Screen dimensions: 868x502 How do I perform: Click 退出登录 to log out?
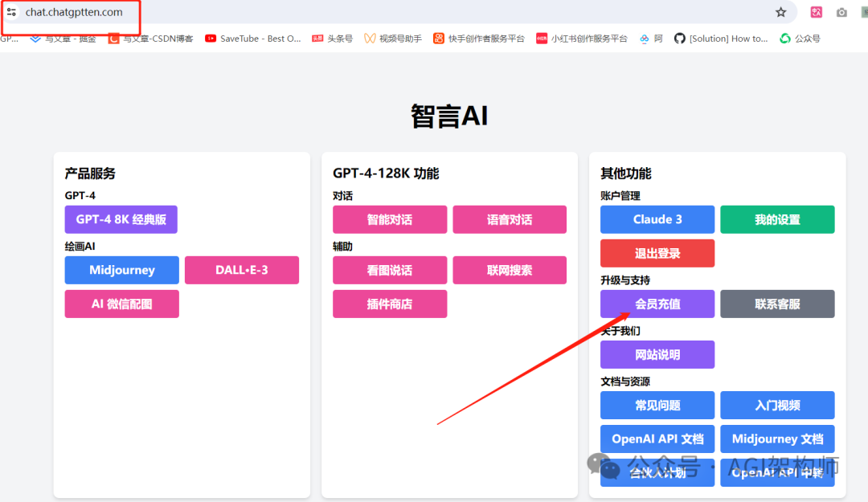point(657,254)
